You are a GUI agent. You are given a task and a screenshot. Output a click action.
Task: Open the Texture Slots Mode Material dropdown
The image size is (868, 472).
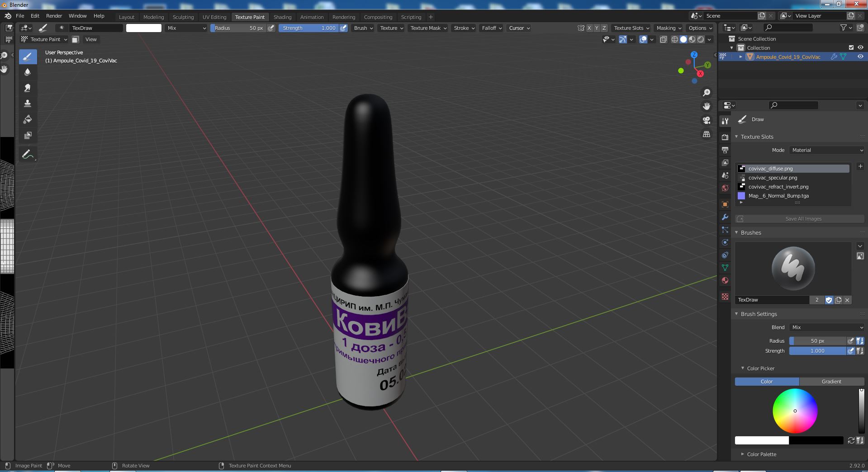pyautogui.click(x=827, y=150)
